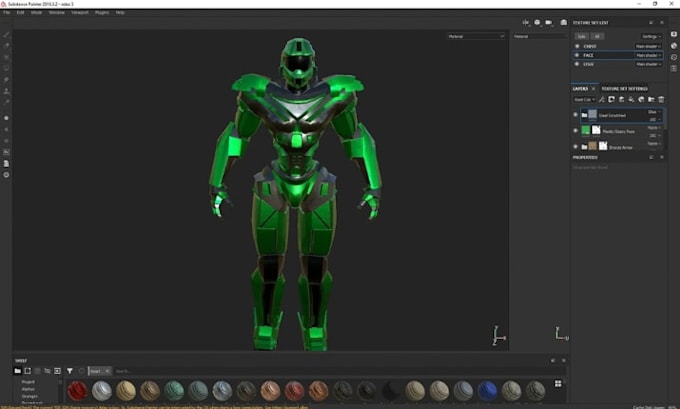
Task: Open the Edit menu
Action: [x=20, y=13]
